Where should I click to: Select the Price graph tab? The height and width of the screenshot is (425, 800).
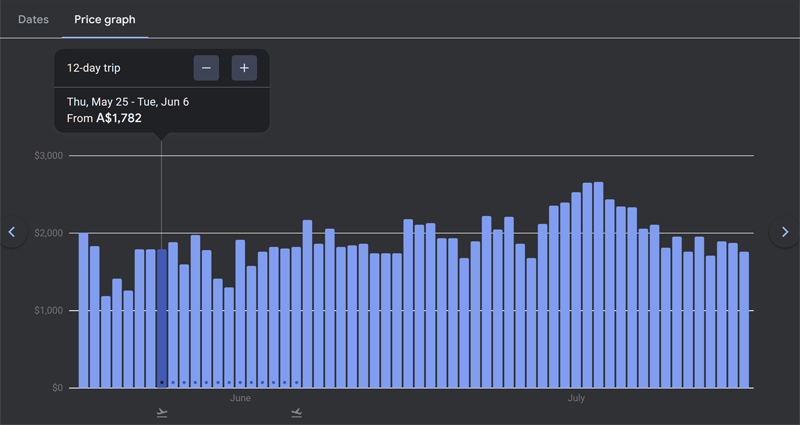(x=105, y=19)
